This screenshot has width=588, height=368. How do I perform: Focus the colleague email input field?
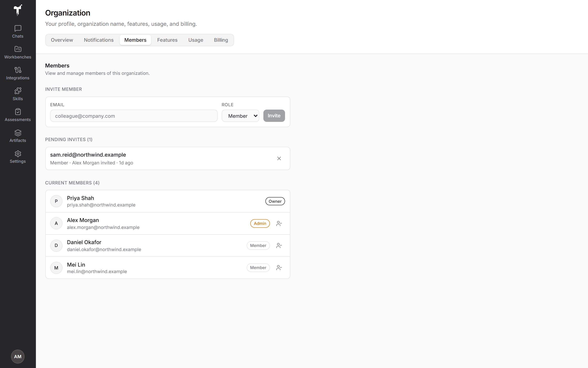point(134,116)
